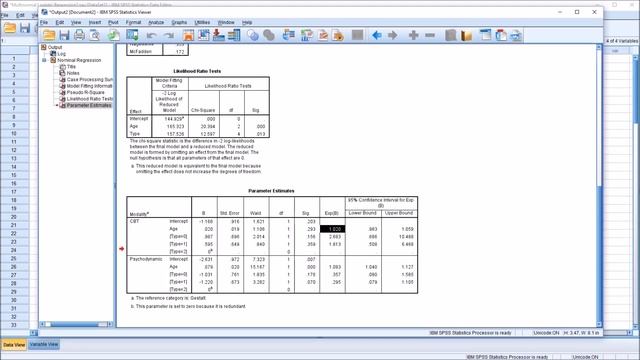Open the Utilities menu
The width and height of the screenshot is (640, 360).
pos(202,22)
